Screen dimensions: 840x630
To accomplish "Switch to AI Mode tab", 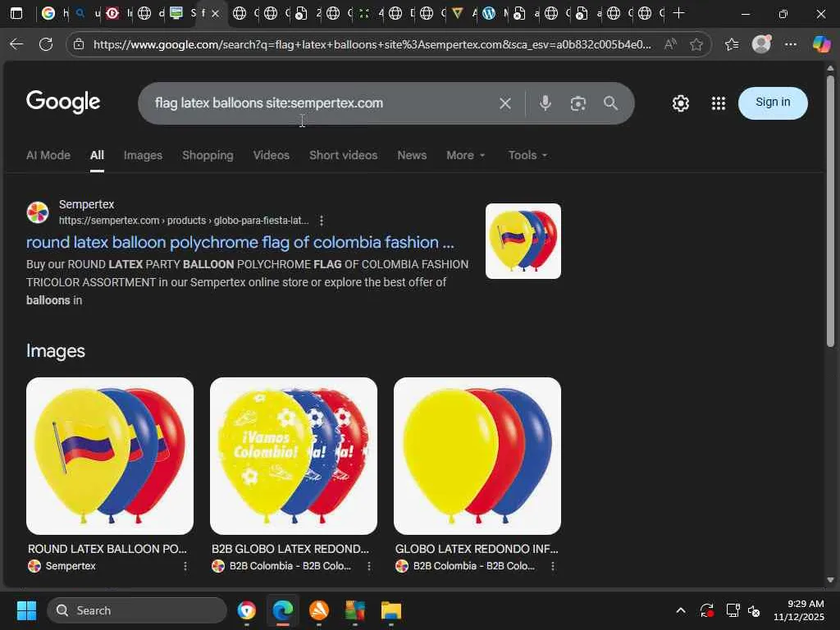I will pos(48,155).
